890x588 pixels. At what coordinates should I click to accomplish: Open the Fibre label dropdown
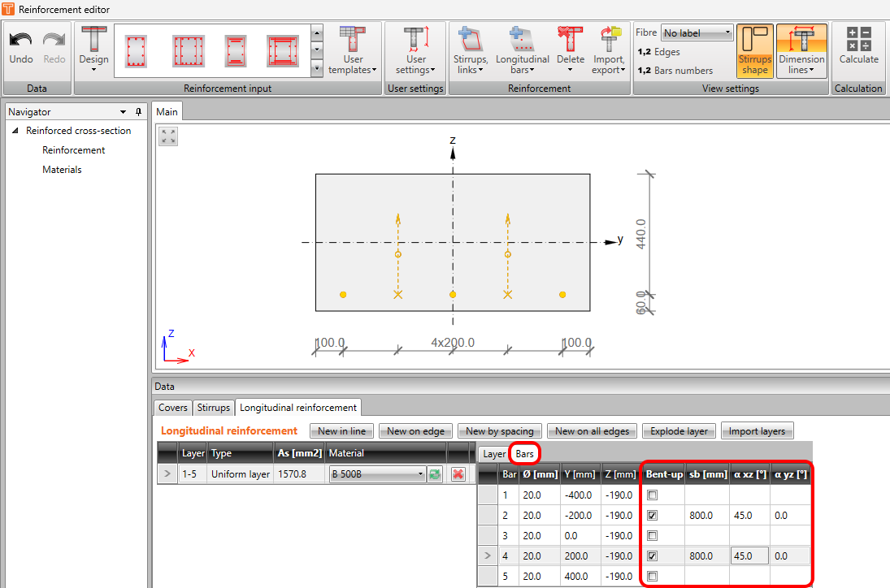(697, 32)
